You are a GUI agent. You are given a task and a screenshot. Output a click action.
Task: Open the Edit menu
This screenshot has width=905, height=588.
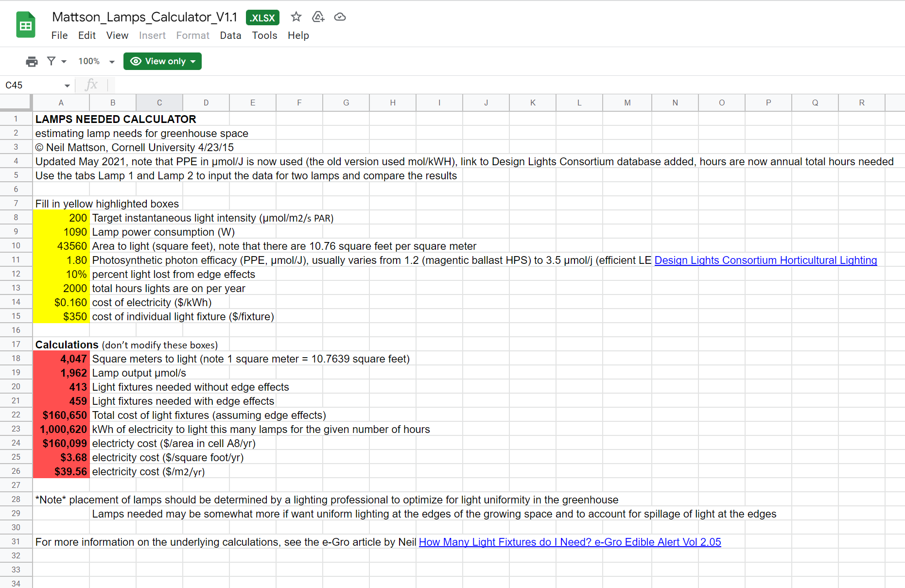pos(87,35)
